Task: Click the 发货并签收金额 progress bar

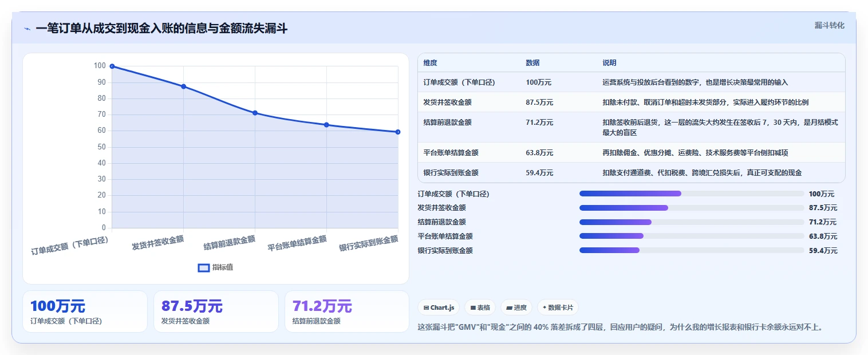Action: tap(692, 208)
